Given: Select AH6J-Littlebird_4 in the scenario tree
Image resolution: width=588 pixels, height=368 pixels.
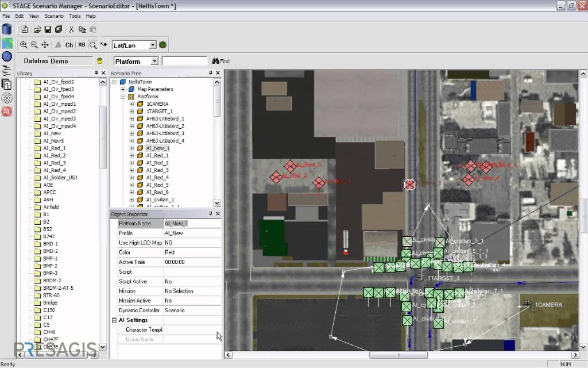Looking at the screenshot, I should (165, 141).
